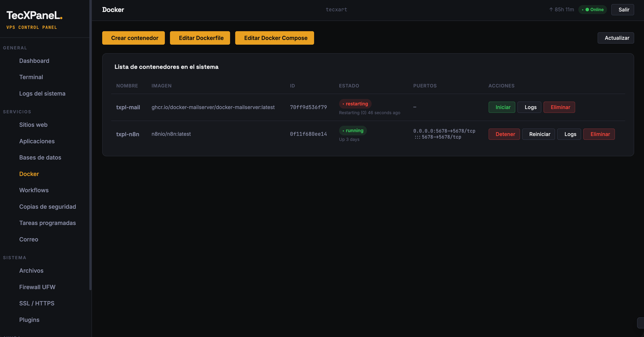Click the TecXPanel logo
Screen dimensions: 644x337
[34, 16]
